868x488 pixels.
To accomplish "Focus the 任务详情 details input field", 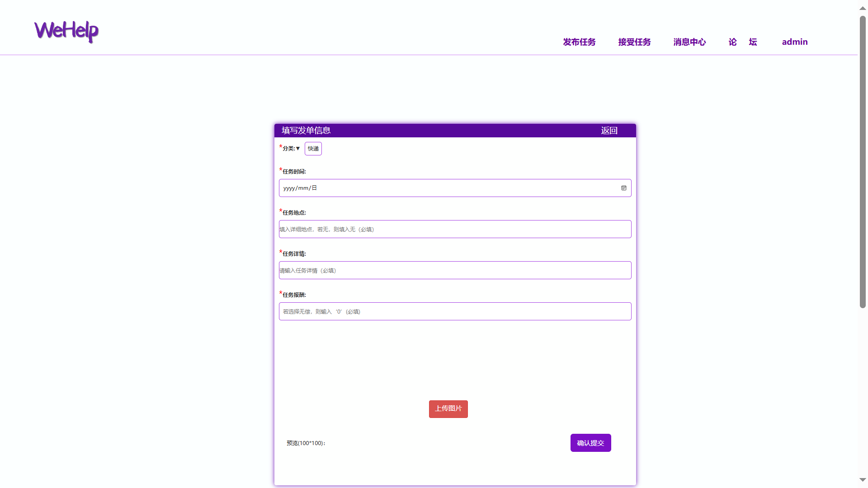I will [x=455, y=270].
